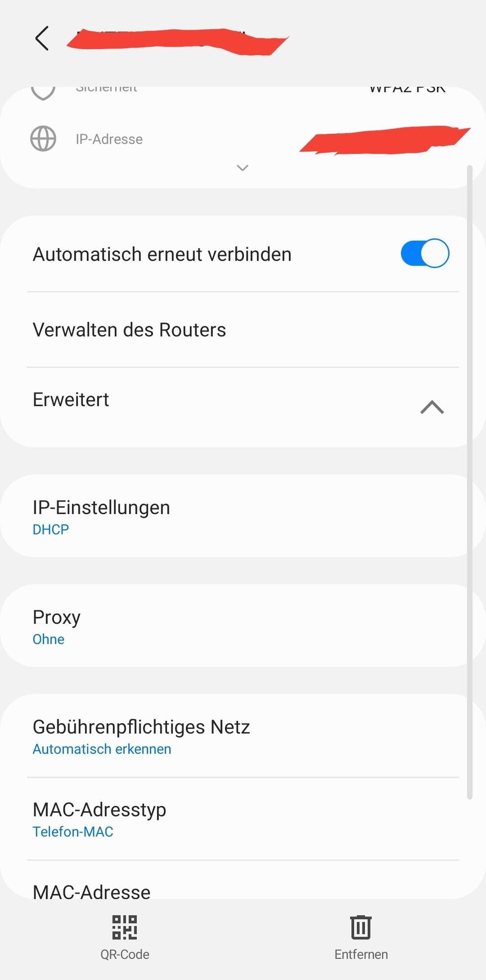
Task: Toggle Automatisch erneut verbinden switch
Action: [425, 253]
